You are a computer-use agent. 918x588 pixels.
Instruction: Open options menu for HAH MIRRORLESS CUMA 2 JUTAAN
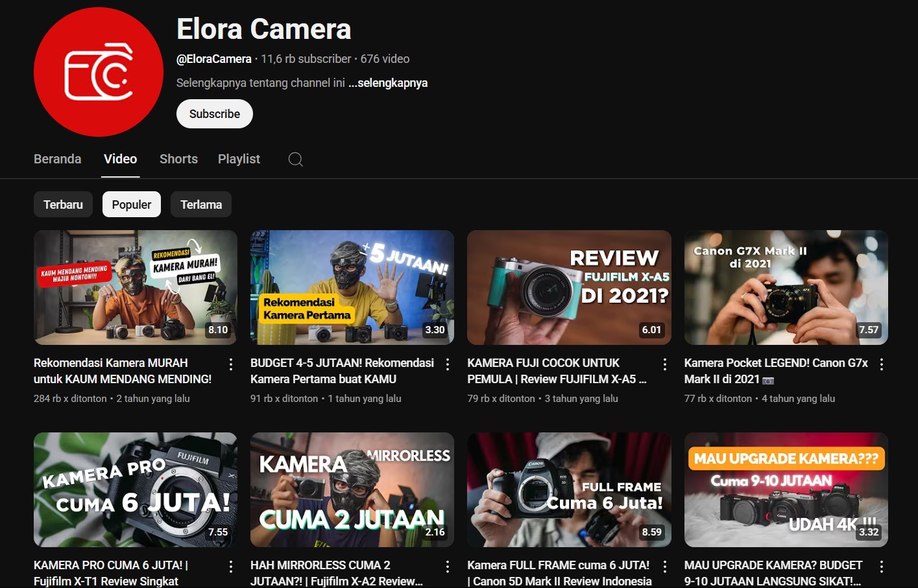tap(448, 567)
